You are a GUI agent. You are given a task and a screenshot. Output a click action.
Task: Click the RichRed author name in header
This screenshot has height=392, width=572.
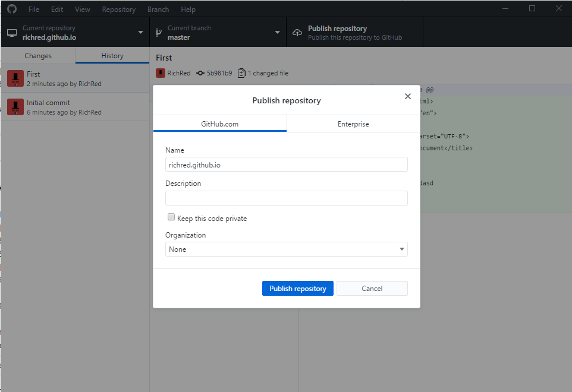pyautogui.click(x=179, y=73)
